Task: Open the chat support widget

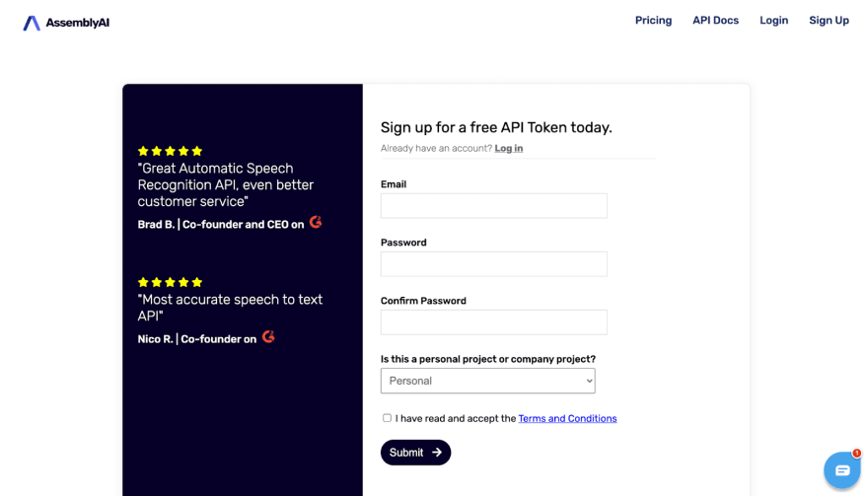Action: pos(842,470)
